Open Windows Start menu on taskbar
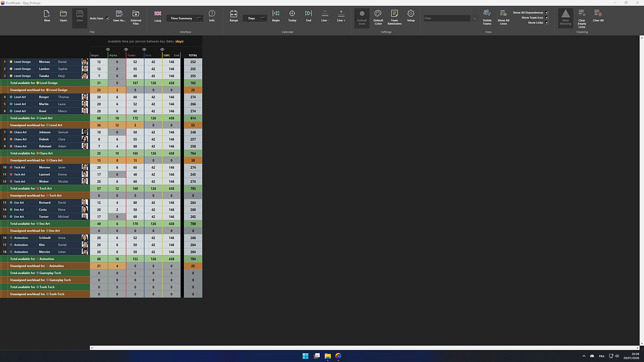Screen dimensions: 644x362 click(305, 356)
